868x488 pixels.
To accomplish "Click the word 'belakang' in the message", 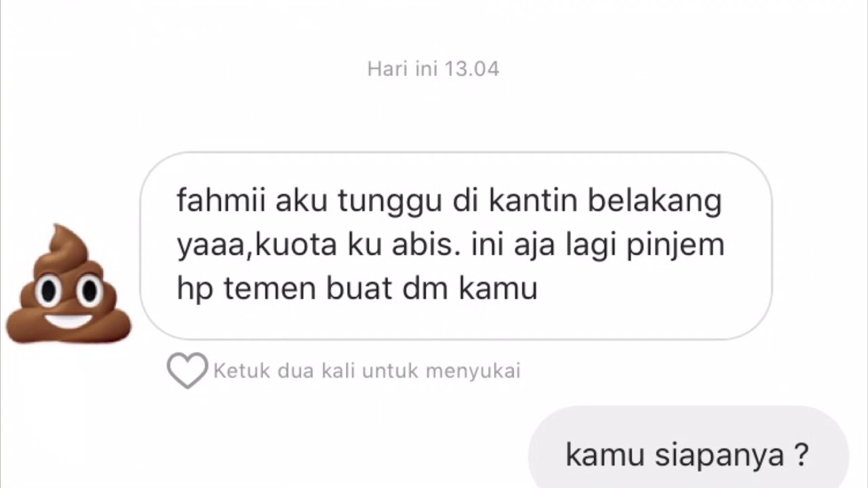I will coord(654,203).
